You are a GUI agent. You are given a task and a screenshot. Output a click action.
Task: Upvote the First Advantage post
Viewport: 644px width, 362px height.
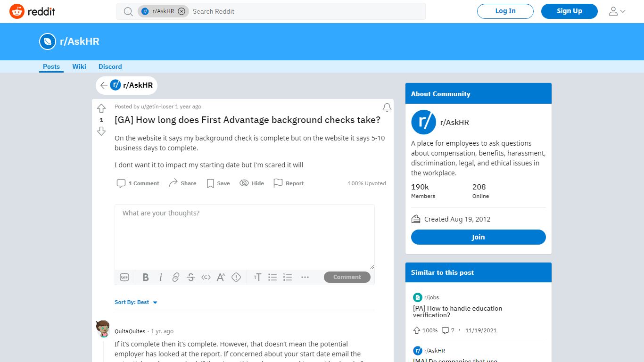pos(101,108)
